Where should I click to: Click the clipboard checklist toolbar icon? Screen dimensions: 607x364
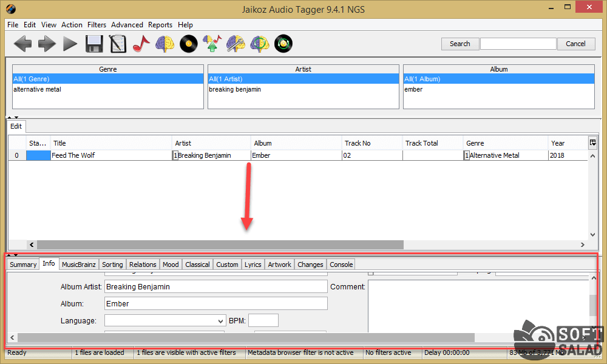[118, 44]
